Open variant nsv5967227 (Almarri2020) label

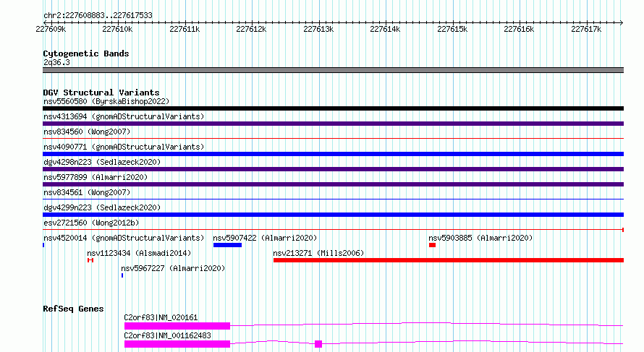pyautogui.click(x=173, y=268)
